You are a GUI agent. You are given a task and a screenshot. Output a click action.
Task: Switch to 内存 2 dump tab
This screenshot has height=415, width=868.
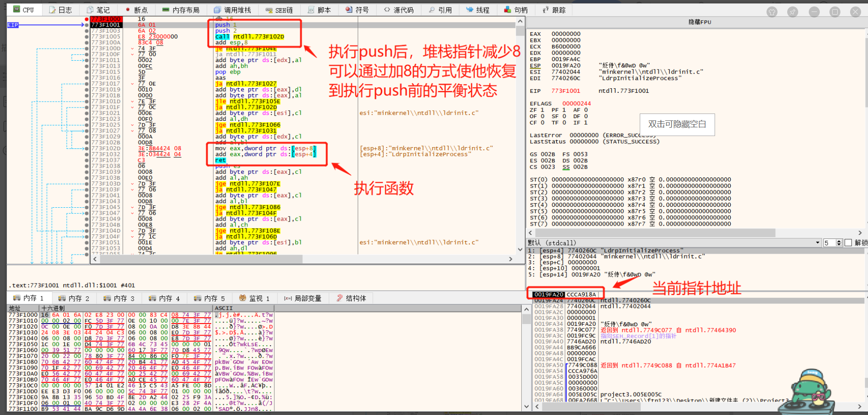(74, 298)
